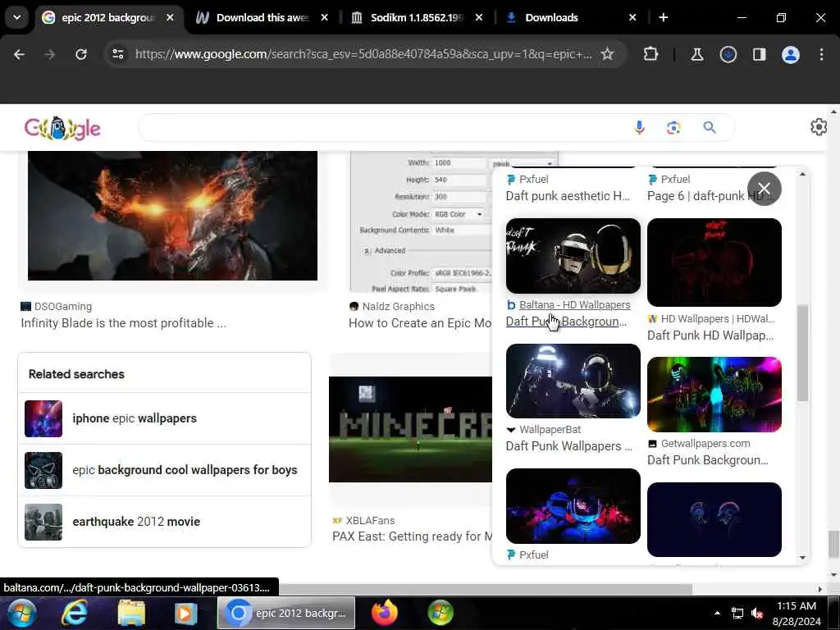Open the Minecraft image thumbnail
This screenshot has width=840, height=630.
pyautogui.click(x=410, y=429)
